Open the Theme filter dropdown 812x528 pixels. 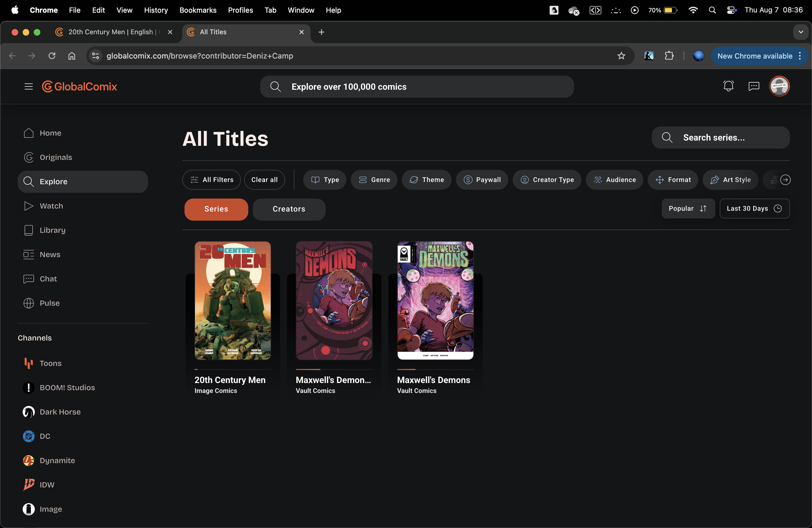(426, 180)
